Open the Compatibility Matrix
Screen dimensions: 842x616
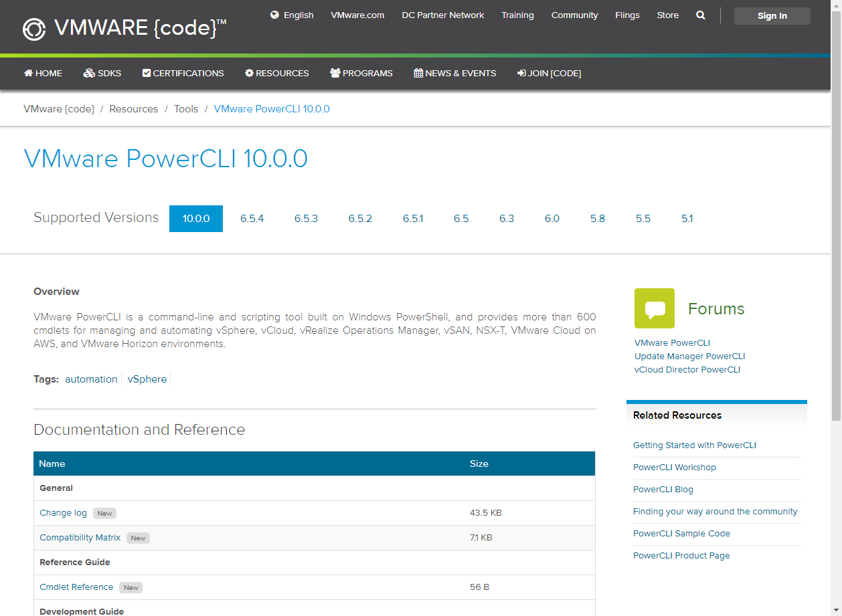click(x=80, y=537)
